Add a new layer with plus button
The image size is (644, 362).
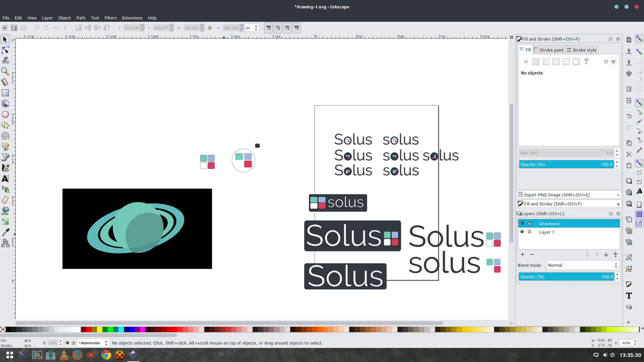[523, 254]
